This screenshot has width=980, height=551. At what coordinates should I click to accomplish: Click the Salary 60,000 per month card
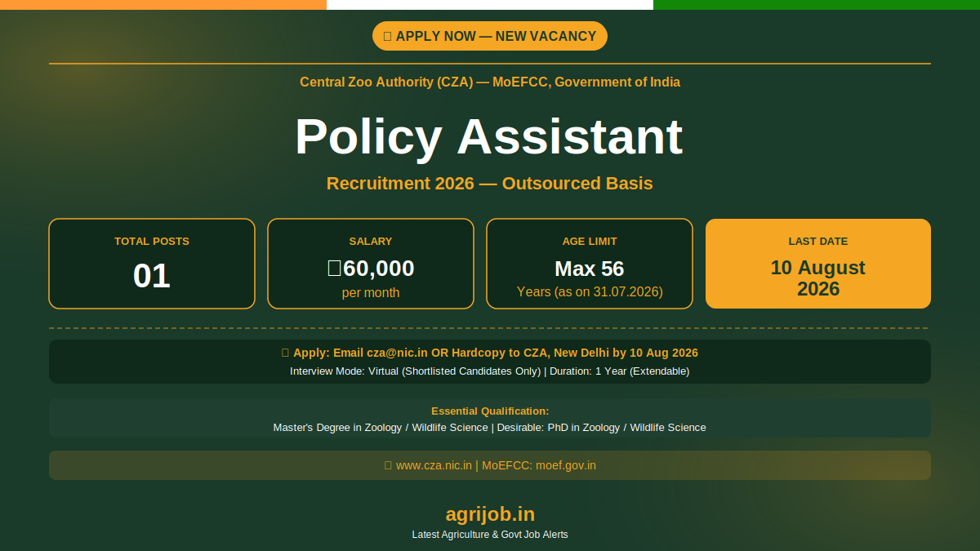point(371,264)
